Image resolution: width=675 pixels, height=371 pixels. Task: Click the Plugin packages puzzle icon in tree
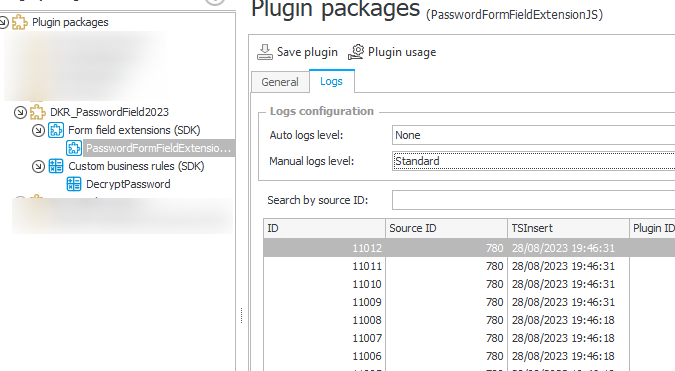pyautogui.click(x=20, y=22)
